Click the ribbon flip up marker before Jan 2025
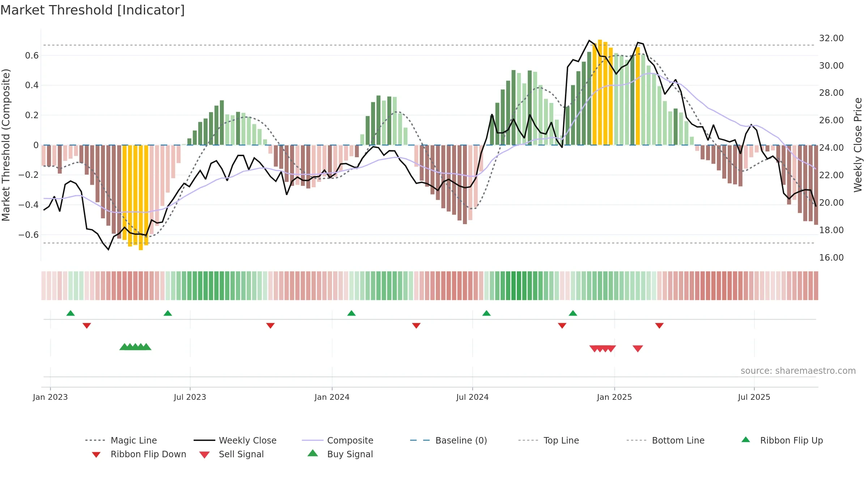This screenshot has width=868, height=488. (573, 313)
